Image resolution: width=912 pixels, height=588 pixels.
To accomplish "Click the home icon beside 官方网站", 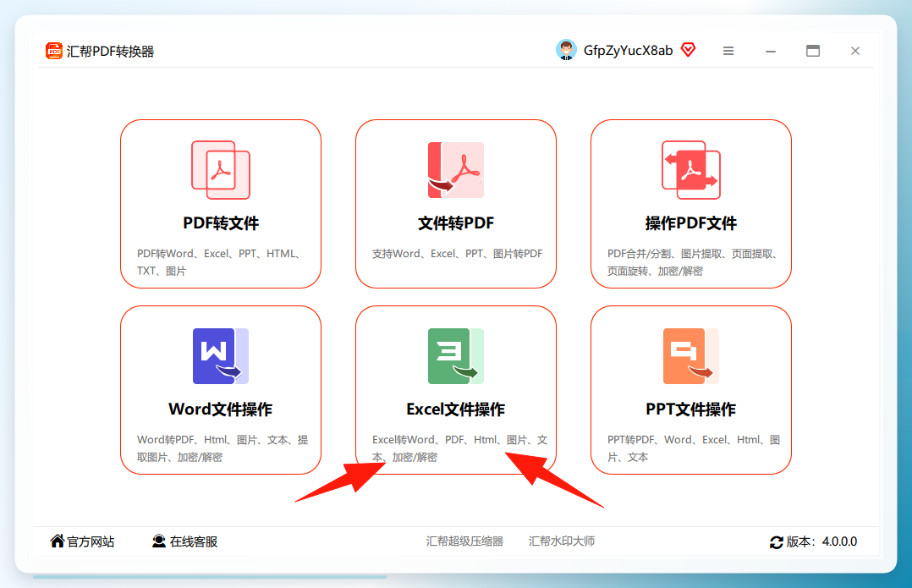I will 57,541.
